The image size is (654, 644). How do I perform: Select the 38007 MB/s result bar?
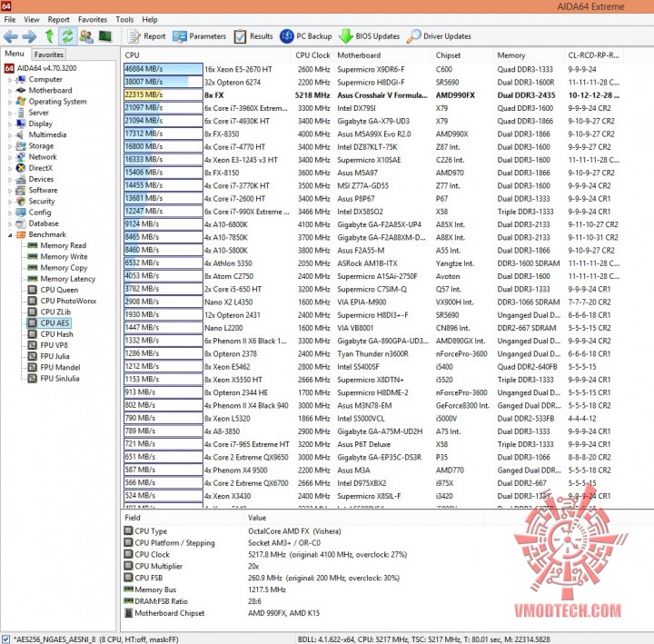pos(163,82)
